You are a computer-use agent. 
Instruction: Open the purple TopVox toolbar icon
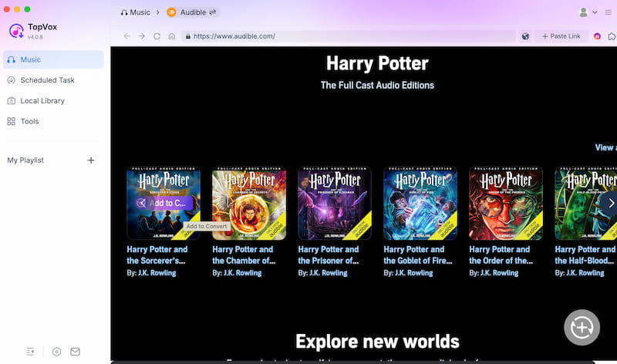tap(597, 36)
